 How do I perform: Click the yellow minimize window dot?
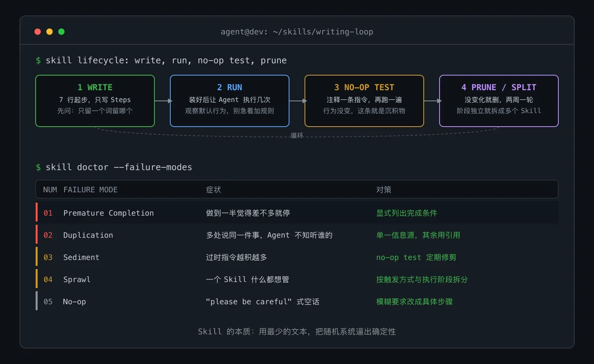tap(49, 32)
